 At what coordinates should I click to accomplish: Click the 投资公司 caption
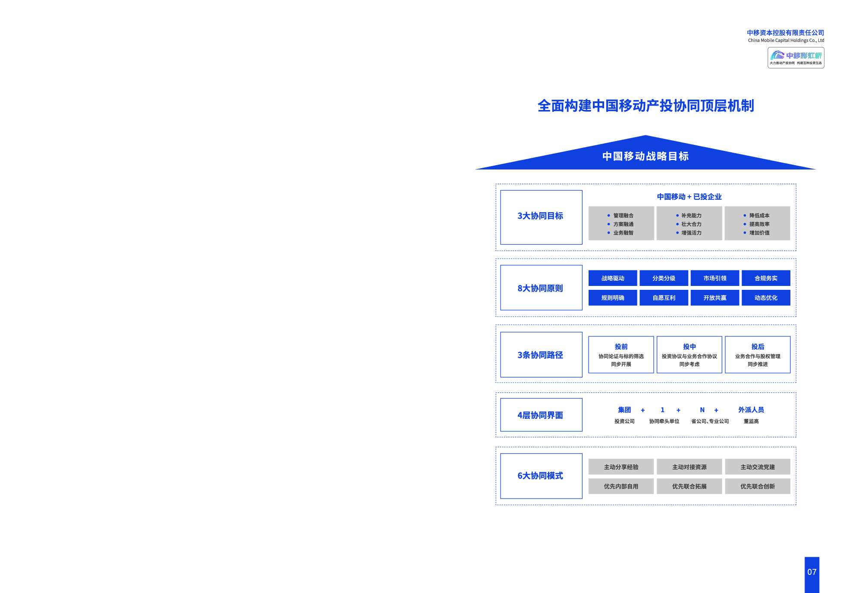[x=624, y=421]
